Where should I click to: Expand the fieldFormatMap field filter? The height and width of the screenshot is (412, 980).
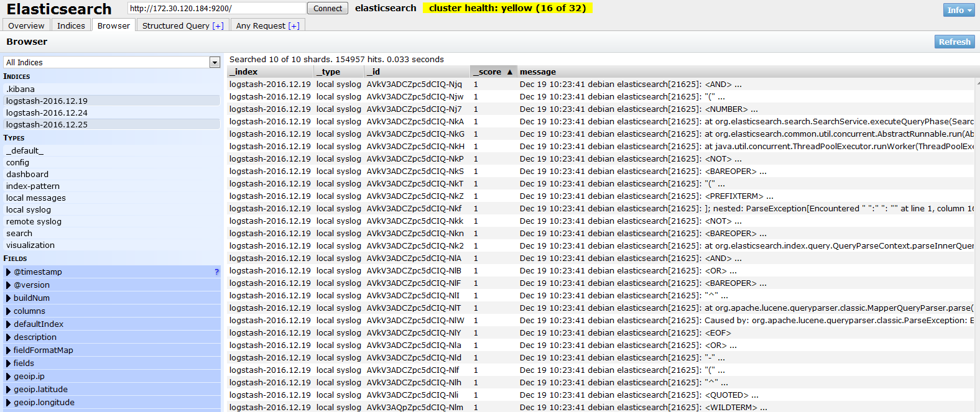tap(112, 350)
